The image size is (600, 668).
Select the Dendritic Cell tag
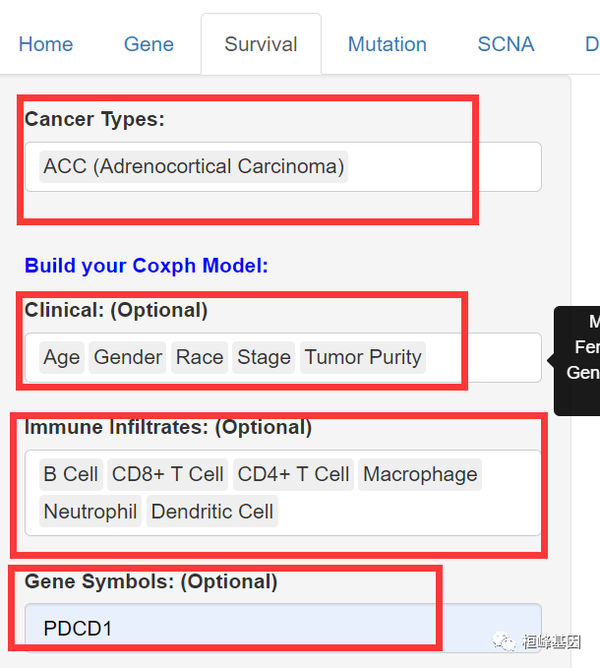click(x=212, y=512)
